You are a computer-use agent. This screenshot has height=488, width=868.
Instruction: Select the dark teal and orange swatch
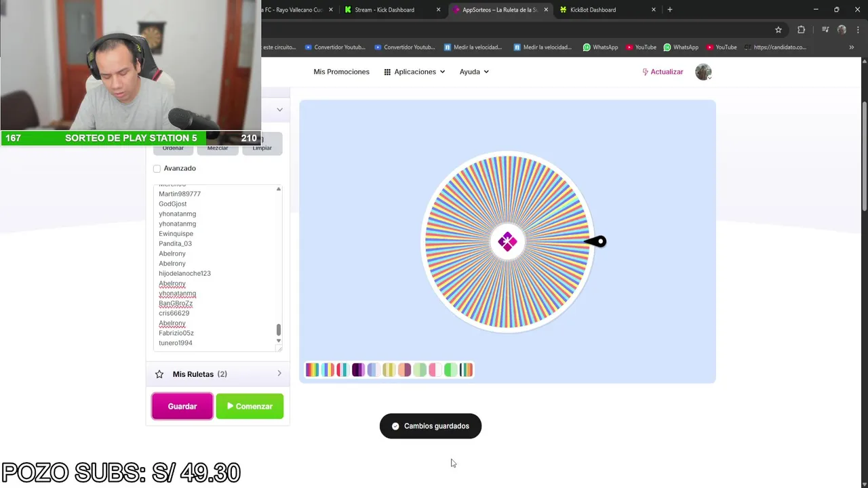click(x=466, y=370)
